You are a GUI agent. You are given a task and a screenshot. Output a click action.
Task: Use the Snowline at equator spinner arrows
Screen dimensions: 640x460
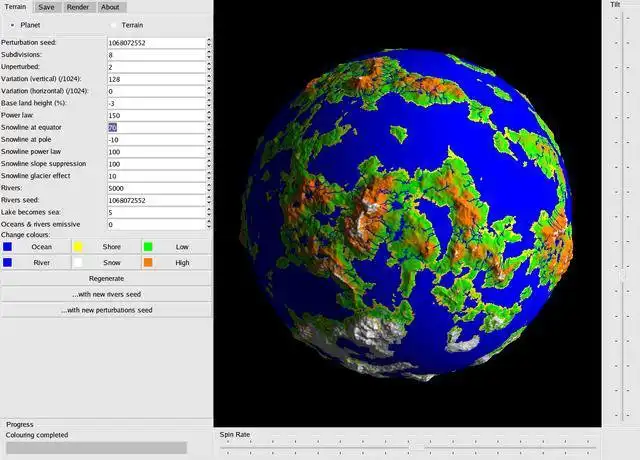click(x=209, y=128)
